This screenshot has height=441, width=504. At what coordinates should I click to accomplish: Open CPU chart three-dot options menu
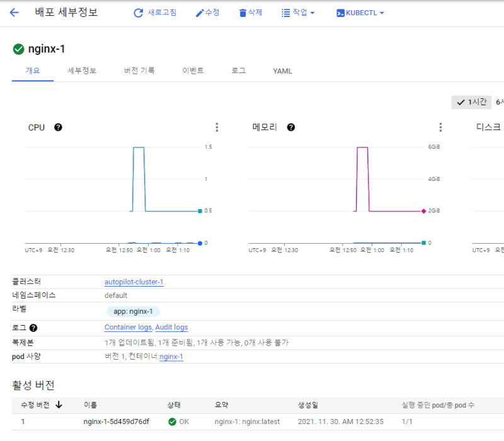click(217, 127)
